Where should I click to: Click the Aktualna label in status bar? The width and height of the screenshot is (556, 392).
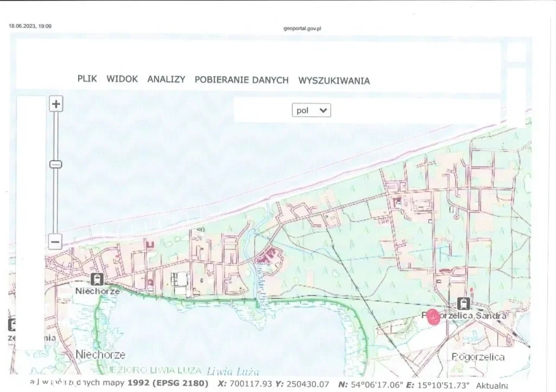point(491,385)
